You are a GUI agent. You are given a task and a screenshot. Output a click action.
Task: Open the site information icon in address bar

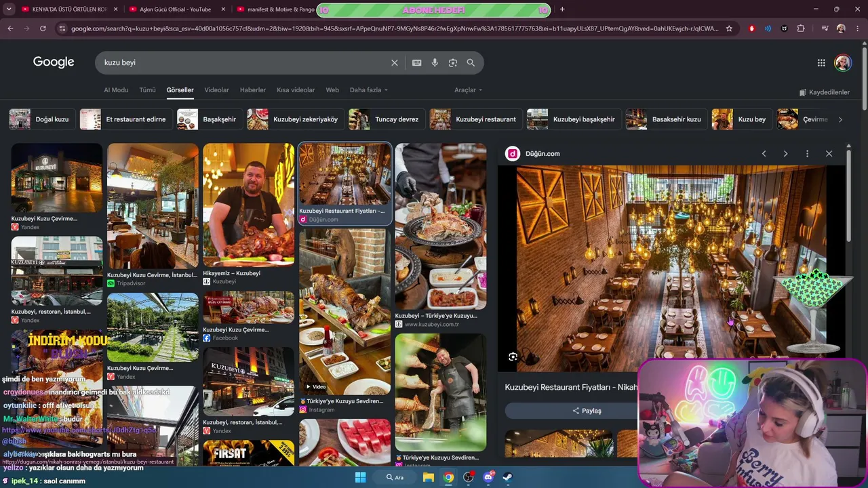click(62, 28)
